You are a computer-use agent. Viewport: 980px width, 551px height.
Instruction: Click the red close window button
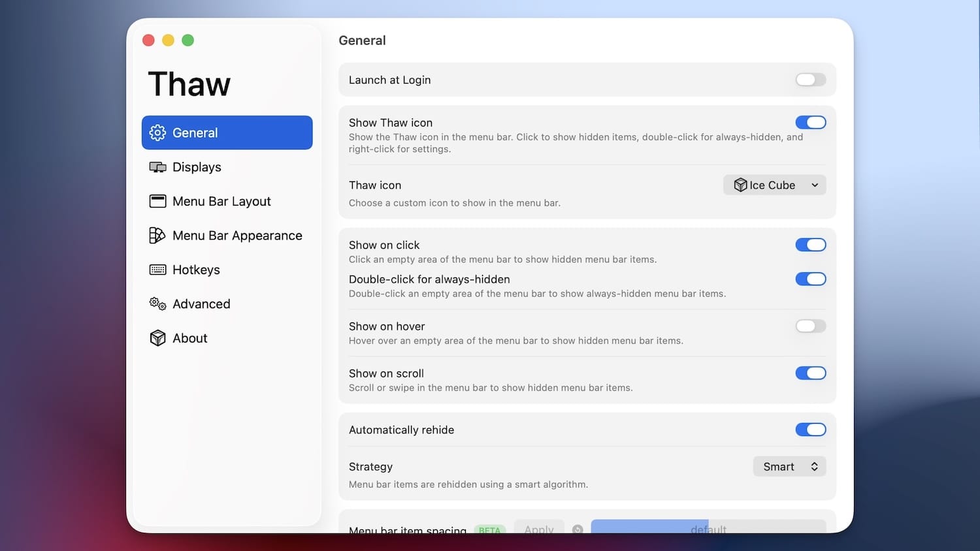point(148,40)
